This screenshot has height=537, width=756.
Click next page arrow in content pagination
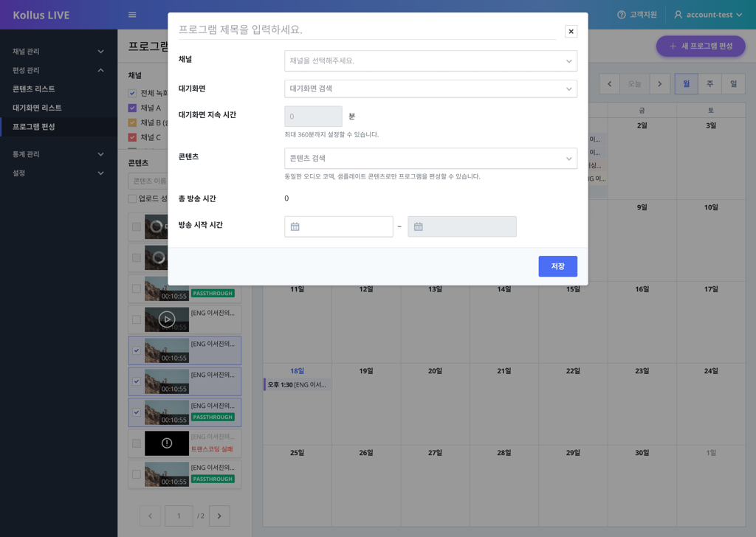tap(219, 516)
